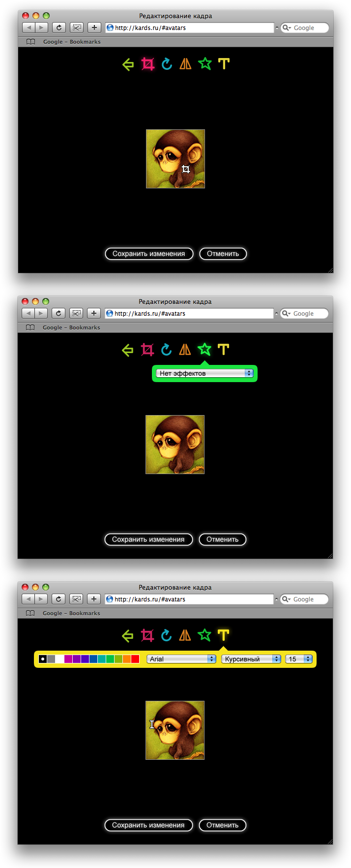Click 'Отменить' in the top window
351x868 pixels.
coord(223,254)
